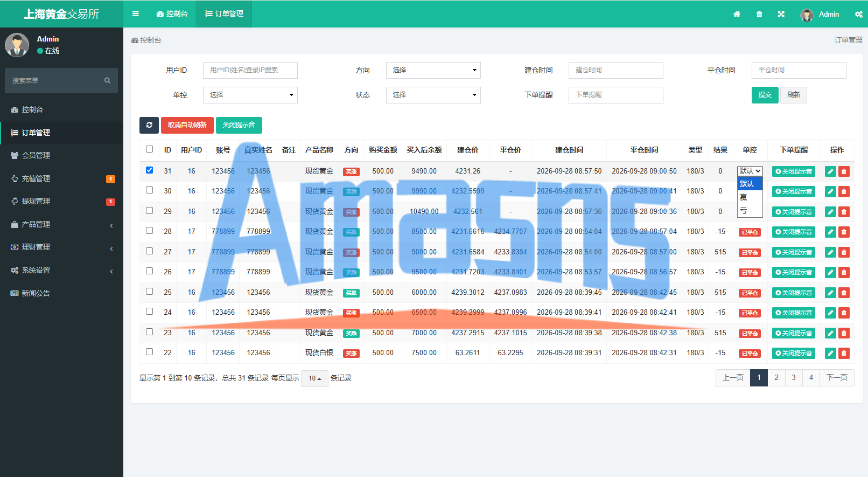Toggle fullscreen with the expand icon
The image size is (868, 477).
[781, 15]
